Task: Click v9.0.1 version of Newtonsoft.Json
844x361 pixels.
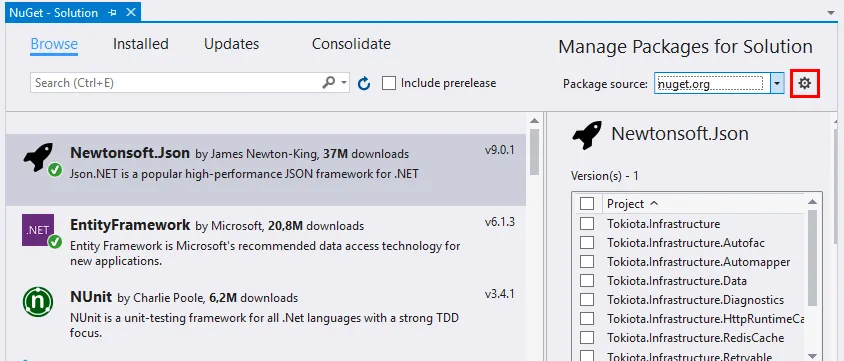Action: point(499,150)
